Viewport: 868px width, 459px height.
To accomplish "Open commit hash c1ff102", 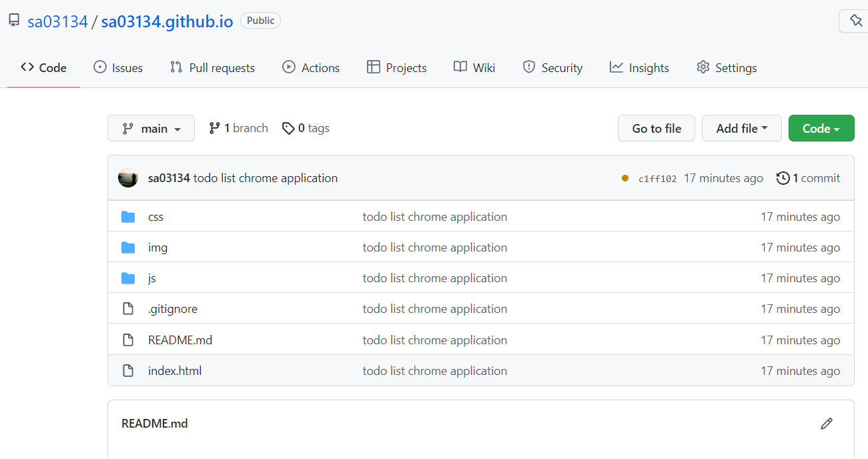I will click(x=657, y=179).
